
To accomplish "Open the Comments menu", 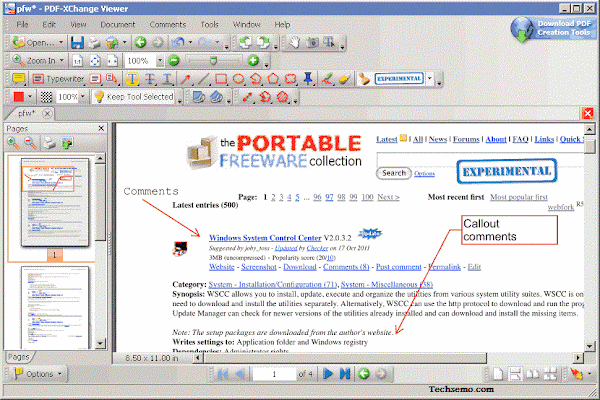I will [168, 24].
